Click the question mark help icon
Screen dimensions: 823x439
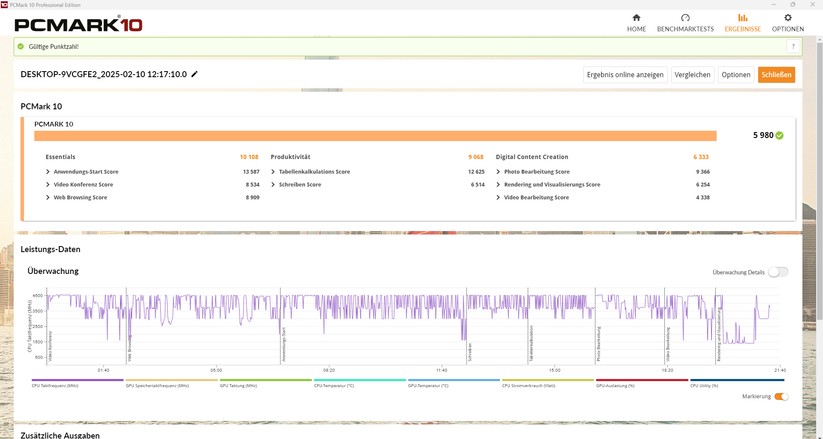(x=793, y=46)
